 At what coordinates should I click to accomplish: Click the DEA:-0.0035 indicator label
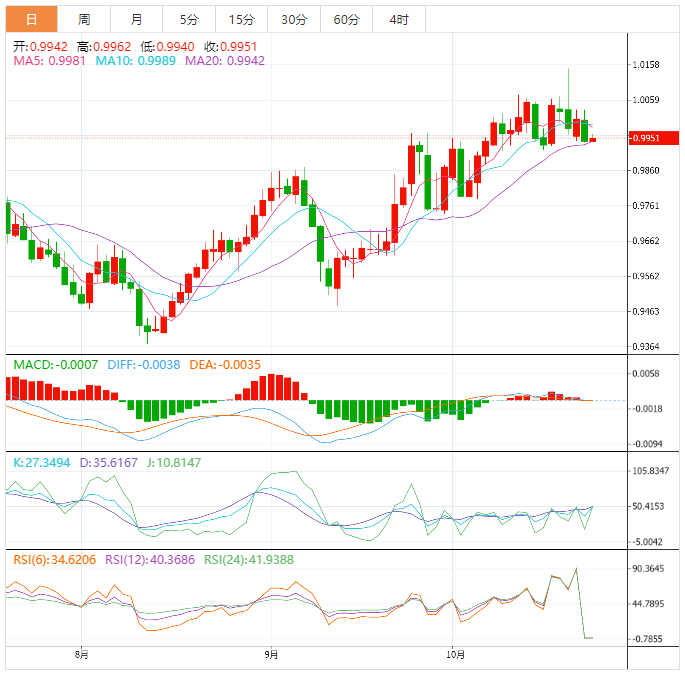pos(225,365)
